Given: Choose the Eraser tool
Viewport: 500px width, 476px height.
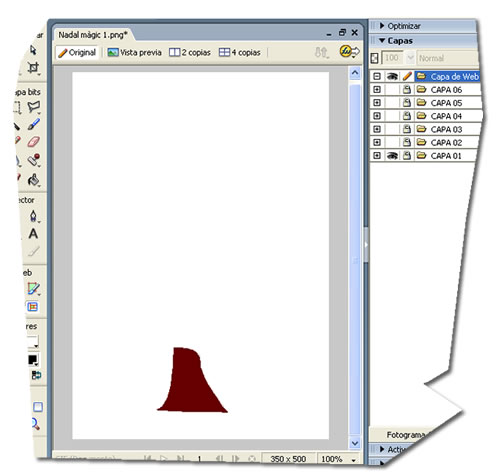Looking at the screenshot, I should pos(34,141).
